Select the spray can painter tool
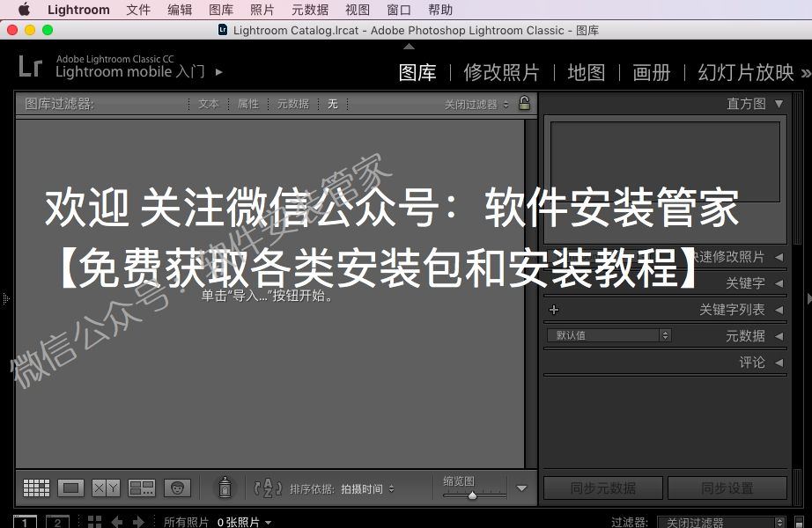 click(225, 488)
